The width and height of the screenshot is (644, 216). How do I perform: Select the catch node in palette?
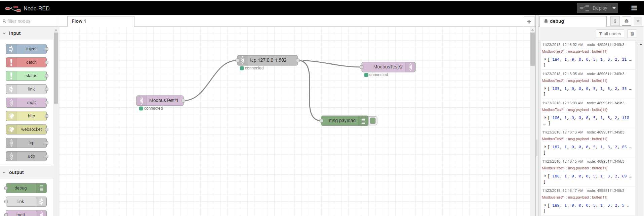tap(27, 62)
